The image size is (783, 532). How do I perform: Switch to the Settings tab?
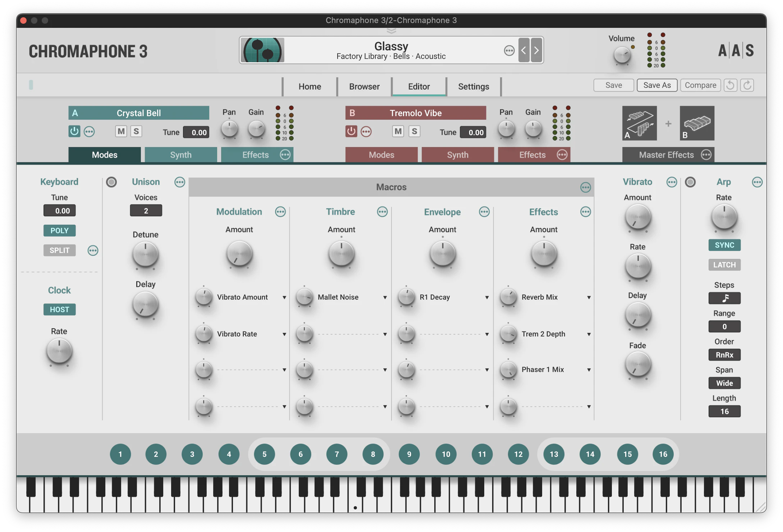pos(473,87)
